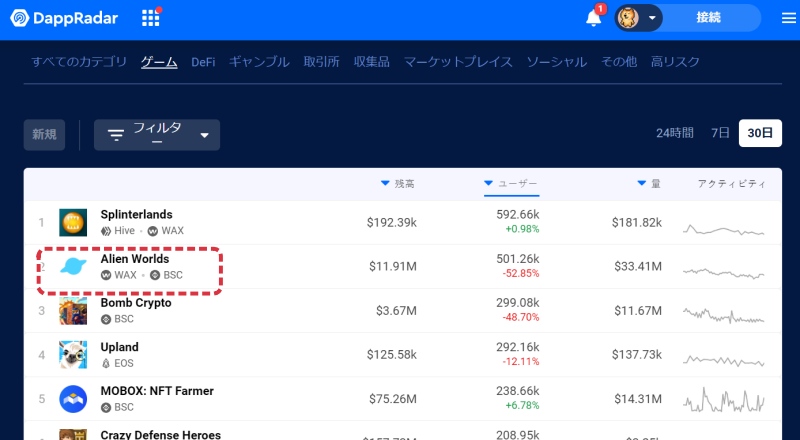The height and width of the screenshot is (440, 800).
Task: Click the Bomb Crypto game icon
Action: tap(73, 310)
